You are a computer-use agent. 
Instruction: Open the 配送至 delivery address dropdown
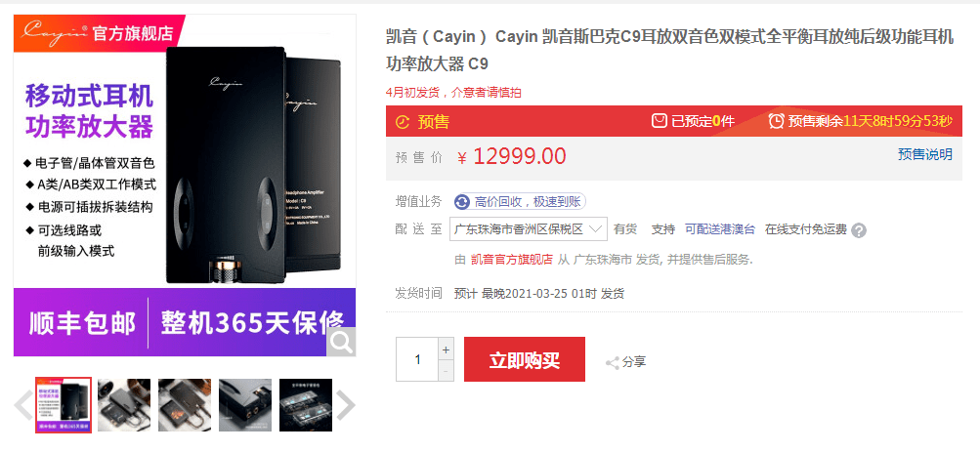(x=529, y=229)
